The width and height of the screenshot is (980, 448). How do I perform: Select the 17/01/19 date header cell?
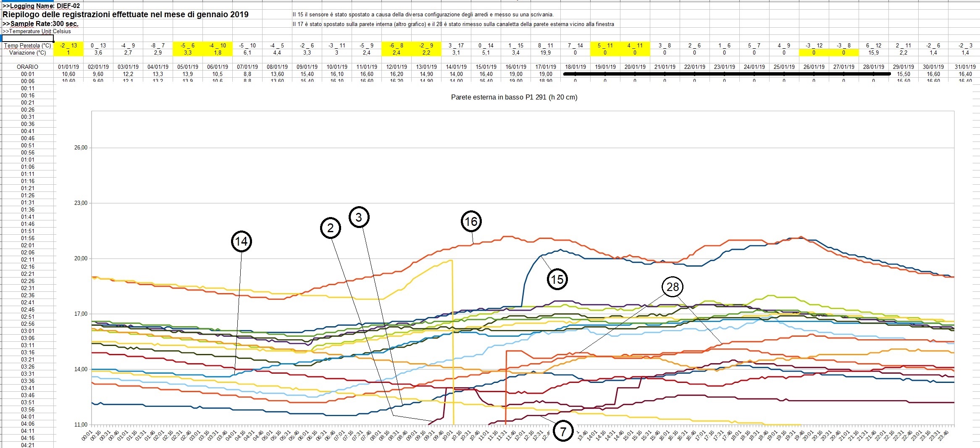(545, 67)
